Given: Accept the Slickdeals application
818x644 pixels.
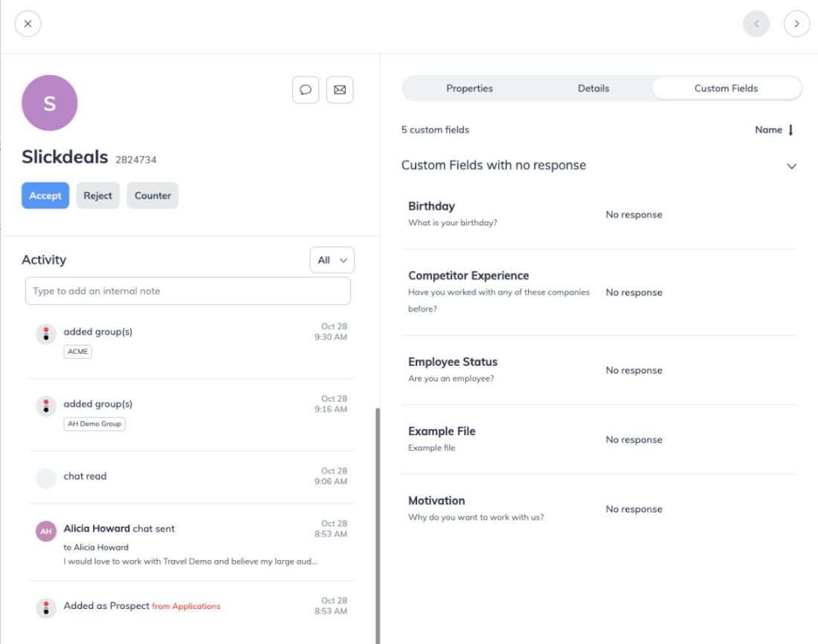Looking at the screenshot, I should click(x=45, y=196).
